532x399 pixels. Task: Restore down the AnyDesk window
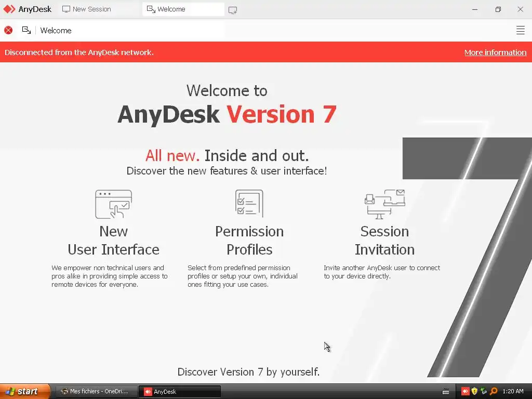pos(498,9)
